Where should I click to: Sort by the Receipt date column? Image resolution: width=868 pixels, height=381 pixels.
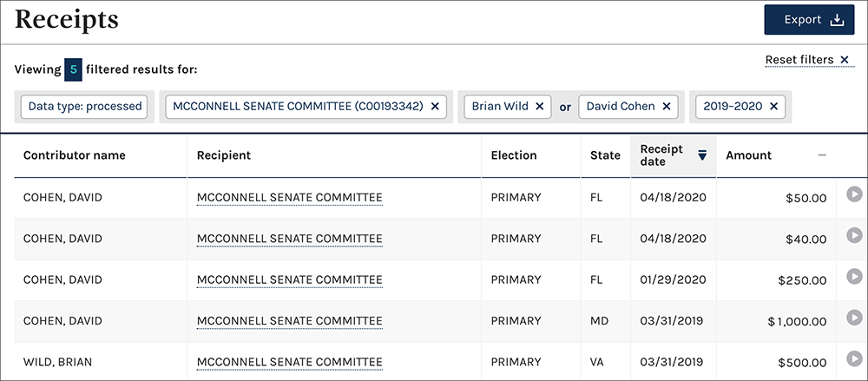[673, 155]
